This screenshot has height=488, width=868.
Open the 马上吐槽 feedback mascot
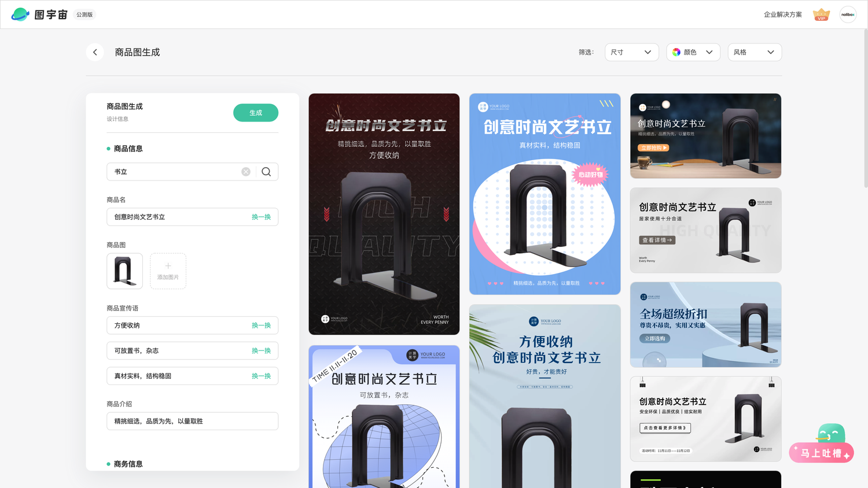822,443
